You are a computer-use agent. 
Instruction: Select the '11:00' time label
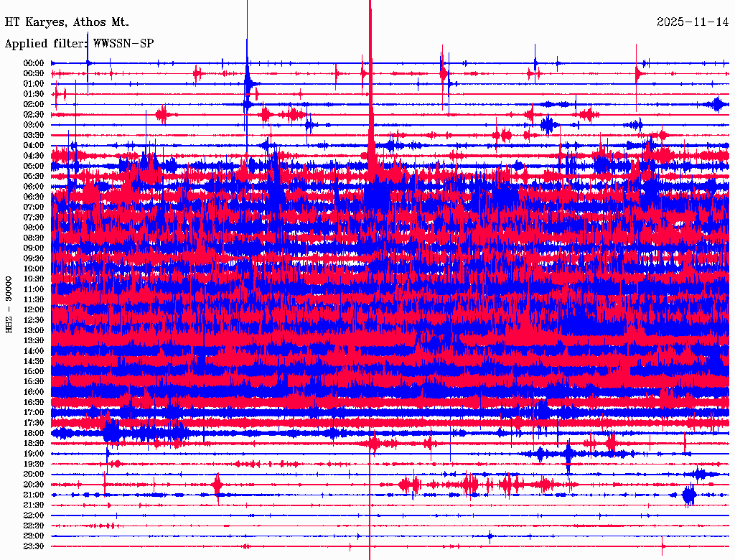(34, 289)
